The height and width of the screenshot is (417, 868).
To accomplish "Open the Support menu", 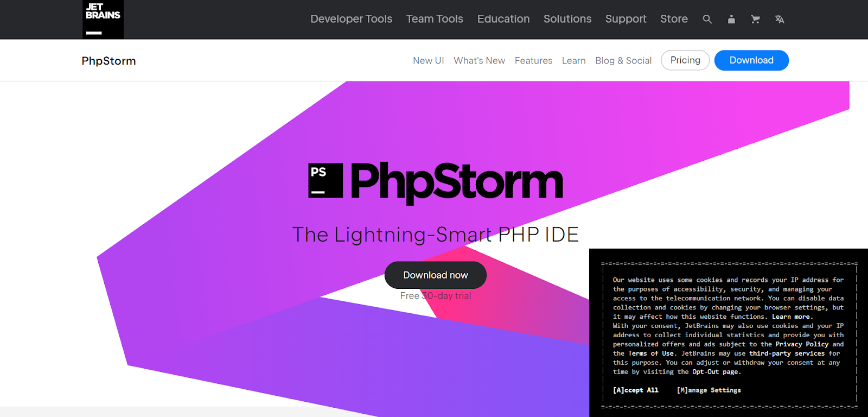I will 626,19.
